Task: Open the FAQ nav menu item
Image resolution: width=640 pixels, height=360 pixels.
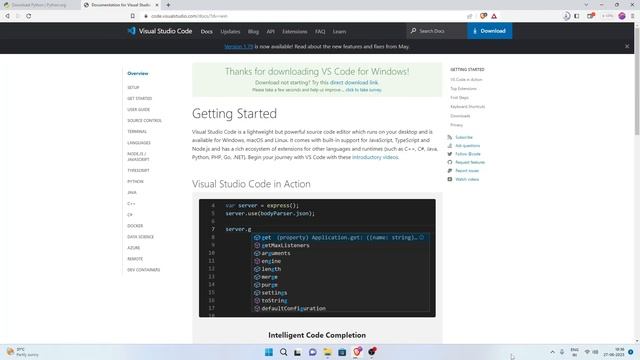Action: coord(320,31)
